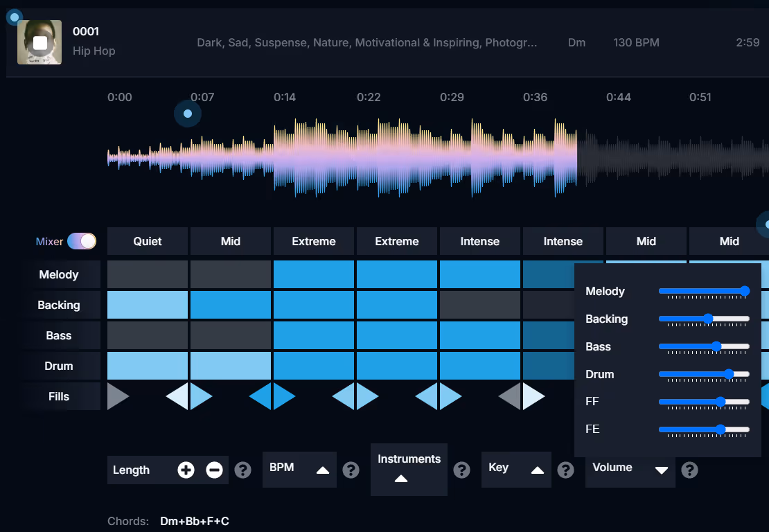Adjust the Bass volume slider
769x532 pixels.
tap(705, 346)
